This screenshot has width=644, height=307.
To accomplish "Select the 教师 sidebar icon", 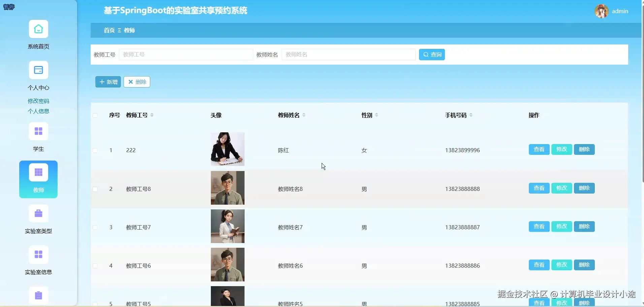I will 38,172.
